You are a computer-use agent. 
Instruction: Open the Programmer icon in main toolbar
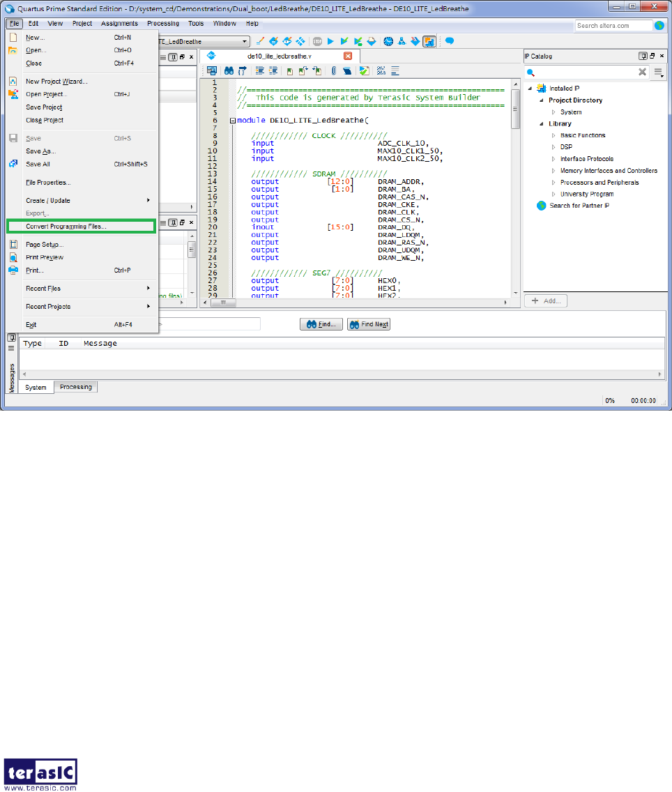coord(415,41)
